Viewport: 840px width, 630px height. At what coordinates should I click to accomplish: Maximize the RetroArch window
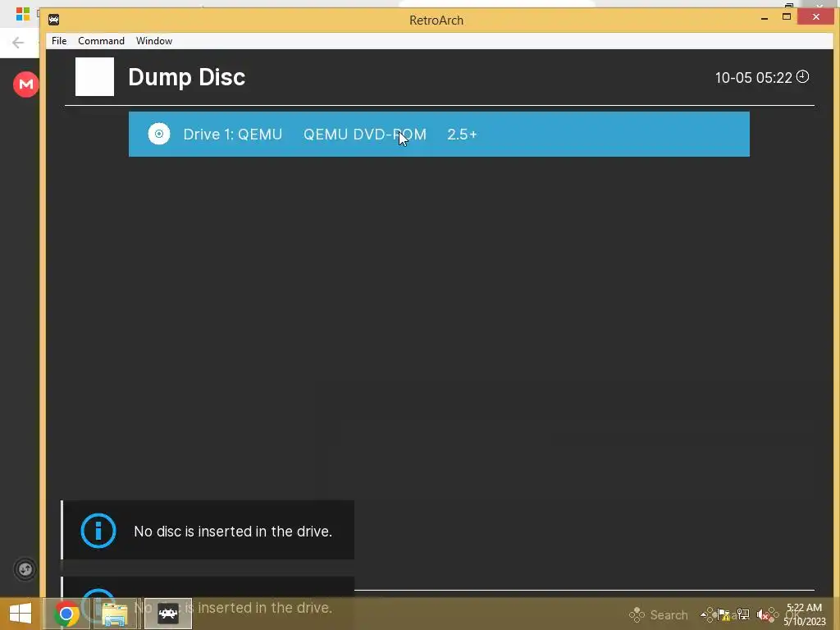coord(787,17)
